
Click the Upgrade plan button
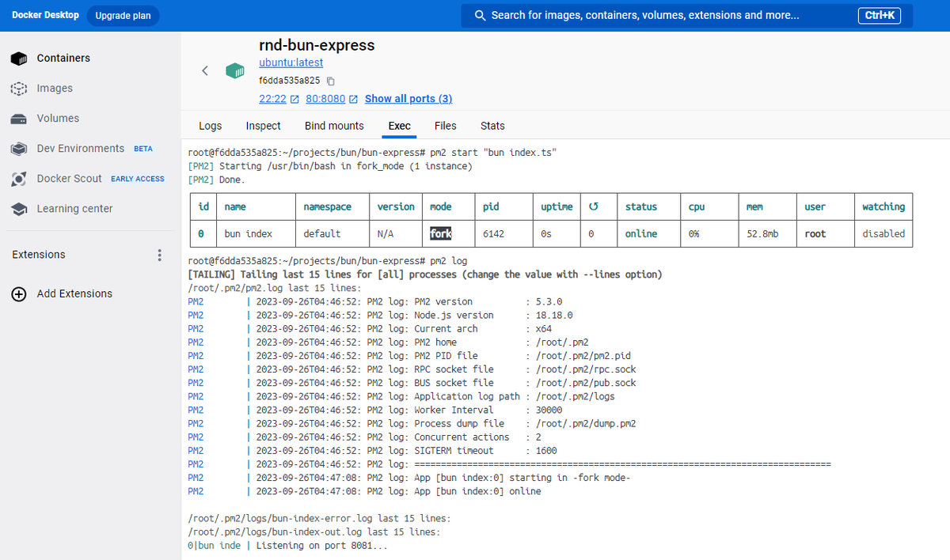123,15
